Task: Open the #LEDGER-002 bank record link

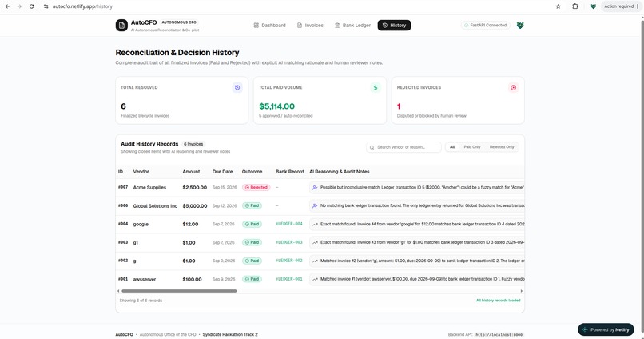Action: [288, 261]
